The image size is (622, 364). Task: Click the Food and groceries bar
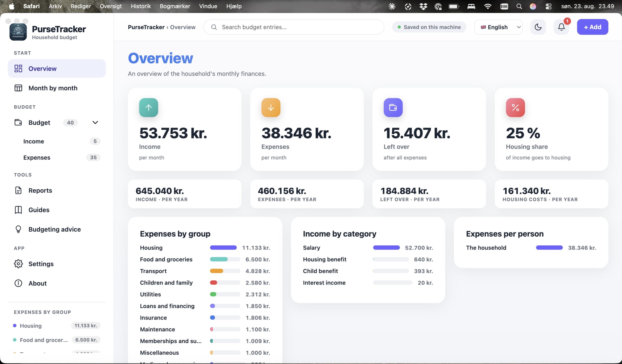coord(225,259)
